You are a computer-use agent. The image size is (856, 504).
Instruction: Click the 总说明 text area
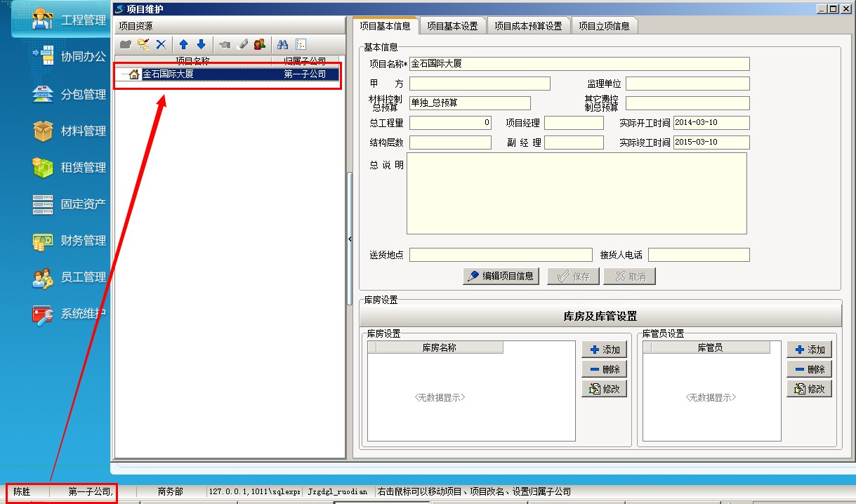576,193
